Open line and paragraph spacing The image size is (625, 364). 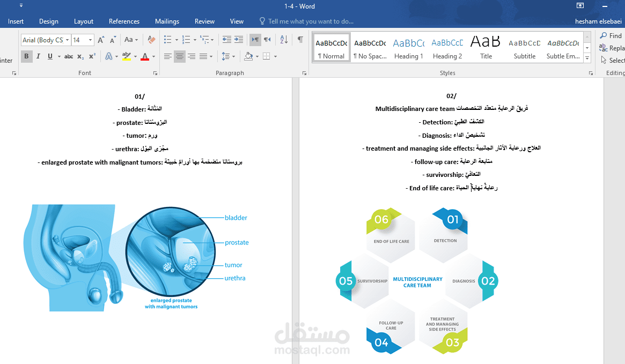click(x=226, y=56)
